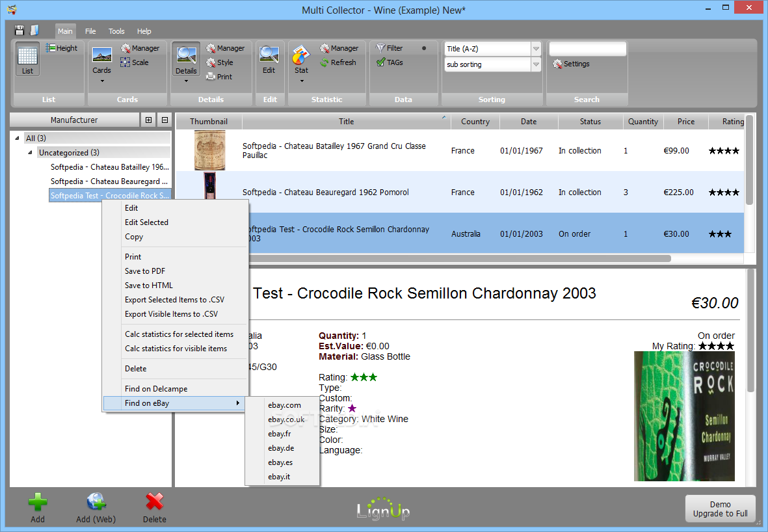Choose Delete from the context menu
Screen dimensions: 768x532
click(136, 368)
